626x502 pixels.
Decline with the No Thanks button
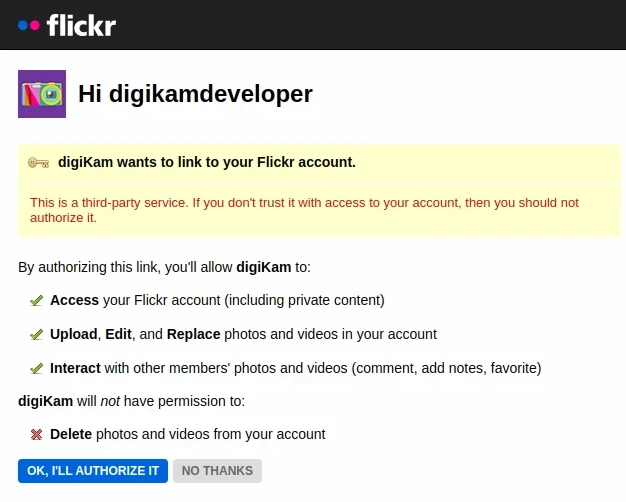click(x=217, y=471)
